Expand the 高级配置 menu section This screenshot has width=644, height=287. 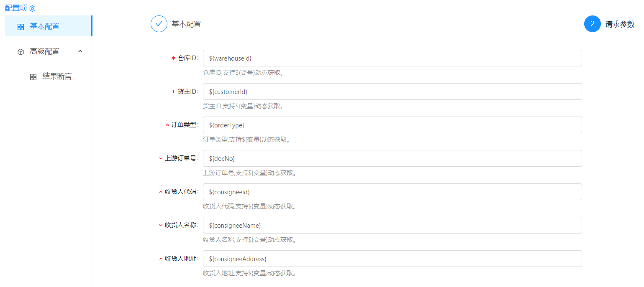tap(45, 51)
